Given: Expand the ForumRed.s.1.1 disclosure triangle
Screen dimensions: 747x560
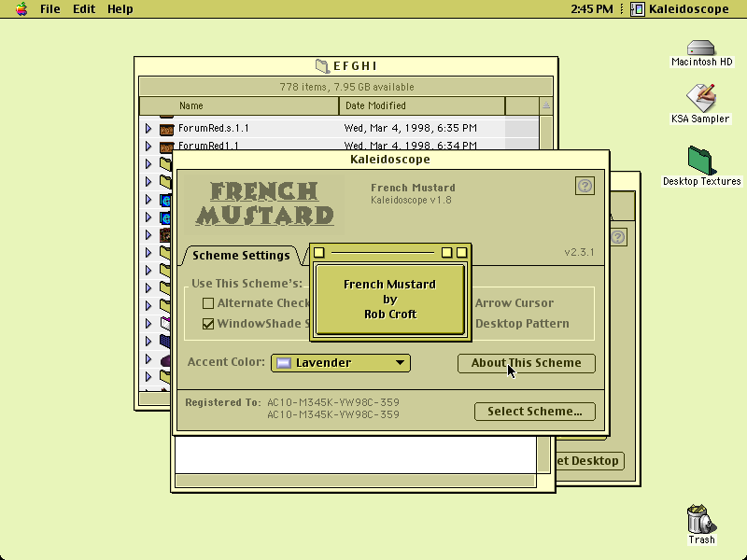Looking at the screenshot, I should point(148,128).
